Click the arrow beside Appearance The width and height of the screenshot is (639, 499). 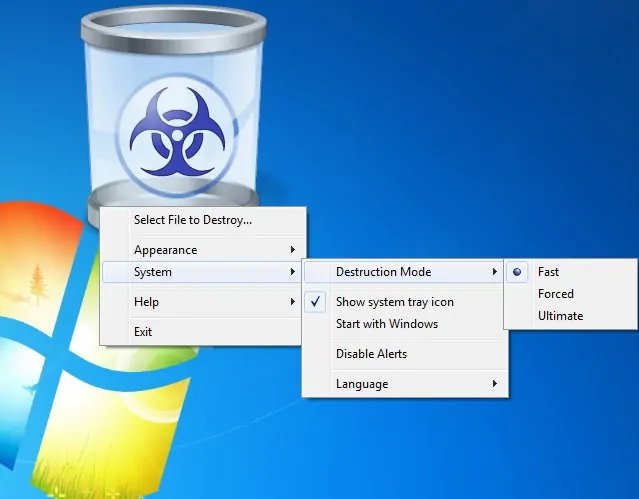tap(293, 250)
